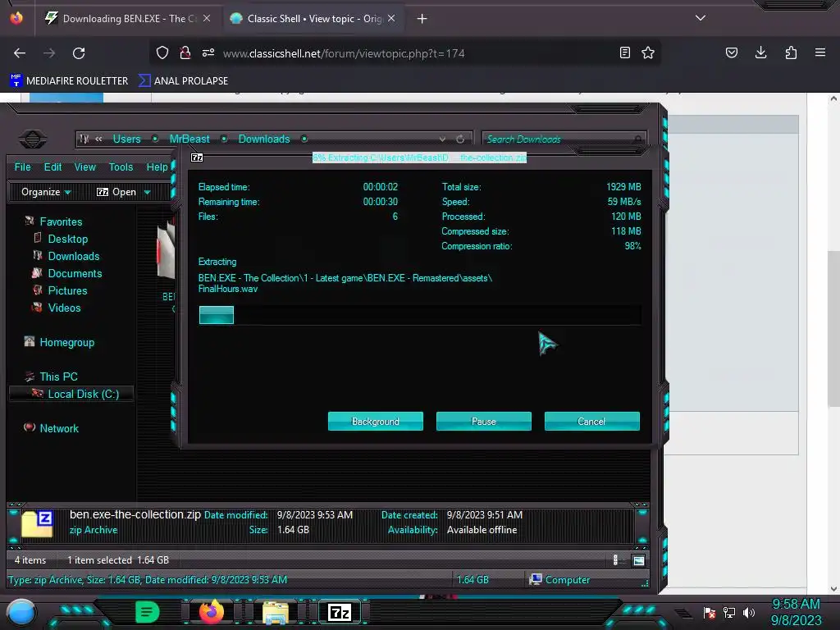This screenshot has height=630, width=840.
Task: Close the Downloading BEN.EXE tab
Action: 207,18
